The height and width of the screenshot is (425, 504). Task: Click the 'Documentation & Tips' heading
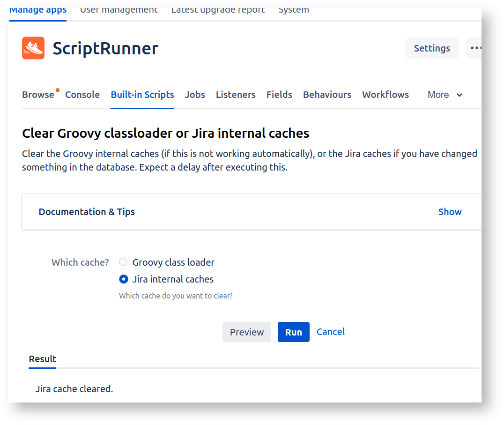(x=87, y=212)
